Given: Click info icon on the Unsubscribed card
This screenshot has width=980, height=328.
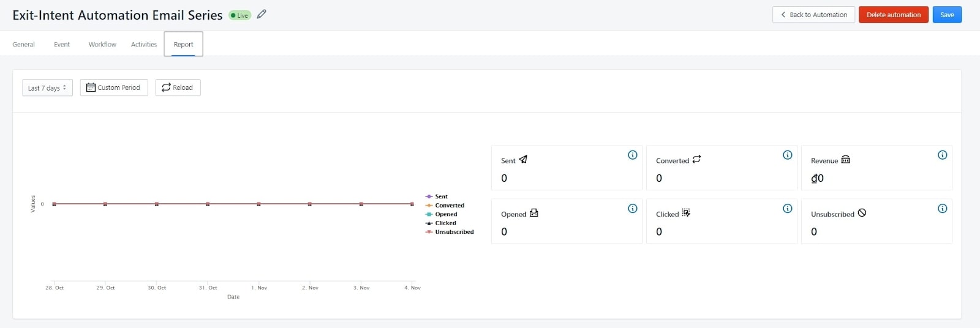Looking at the screenshot, I should click(943, 209).
